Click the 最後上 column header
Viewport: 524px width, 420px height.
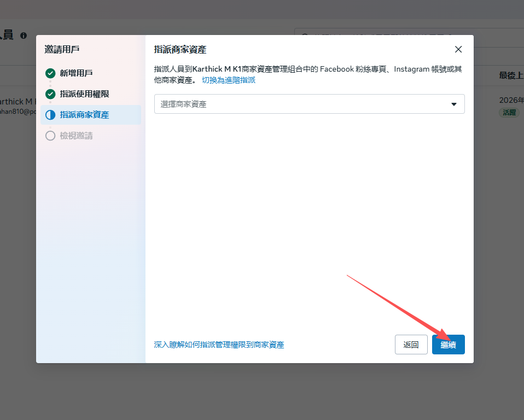tap(511, 75)
